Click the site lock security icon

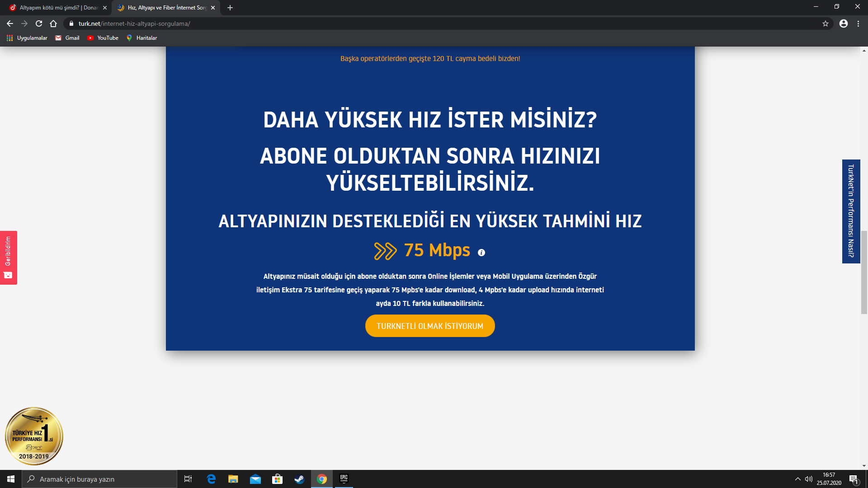pos(71,23)
